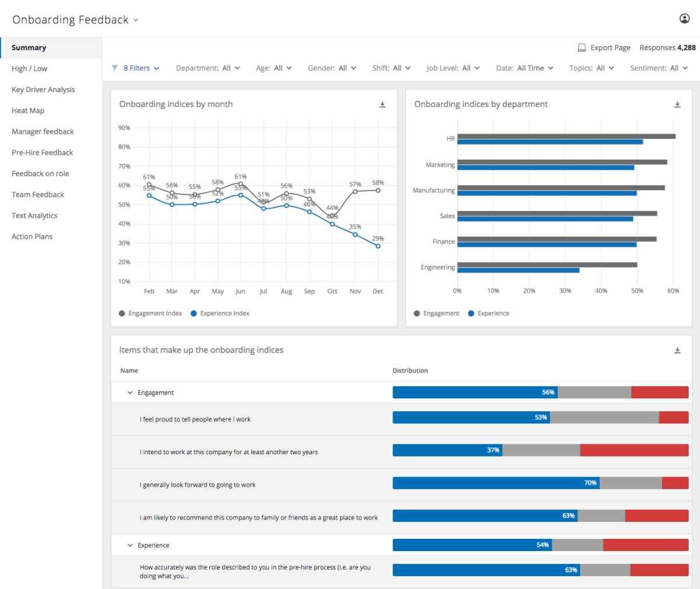
Task: Click the Export Page book icon
Action: 582,47
